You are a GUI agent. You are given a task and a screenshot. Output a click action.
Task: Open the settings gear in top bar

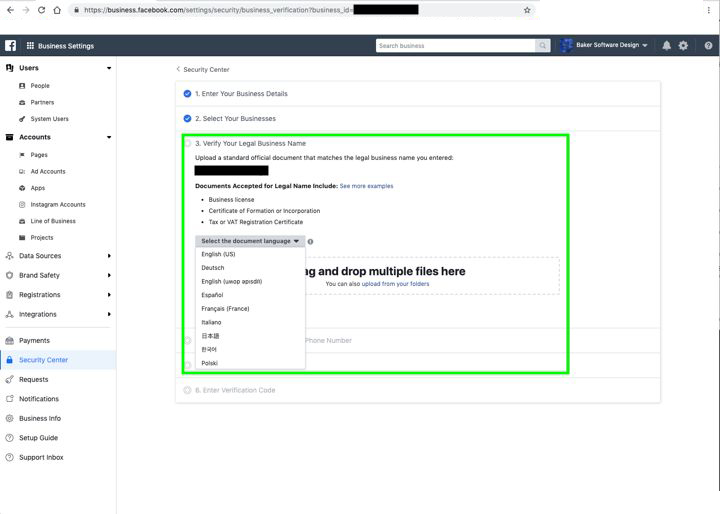coord(683,45)
